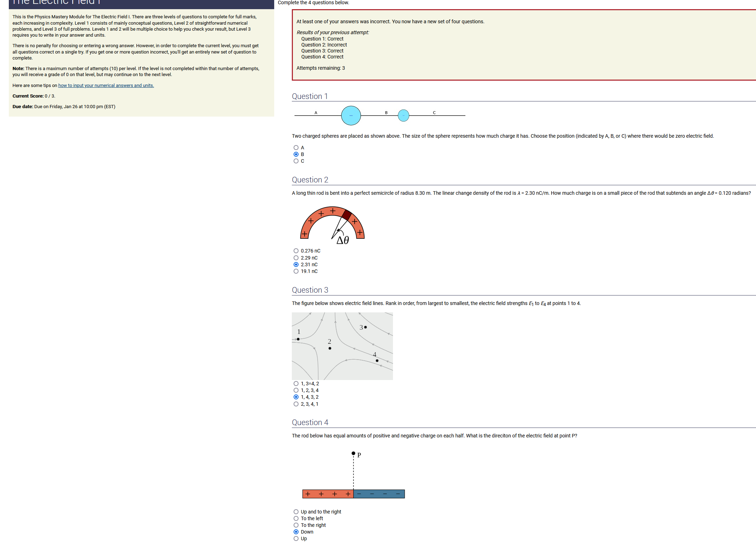
Task: Select ranking option 1, 3=4, 2
Action: [x=296, y=384]
